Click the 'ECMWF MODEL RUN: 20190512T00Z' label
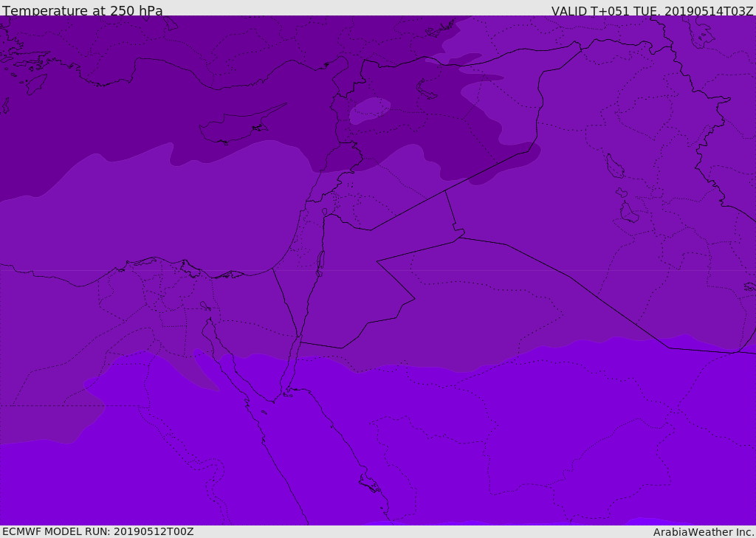Image resolution: width=756 pixels, height=538 pixels. pos(98,531)
